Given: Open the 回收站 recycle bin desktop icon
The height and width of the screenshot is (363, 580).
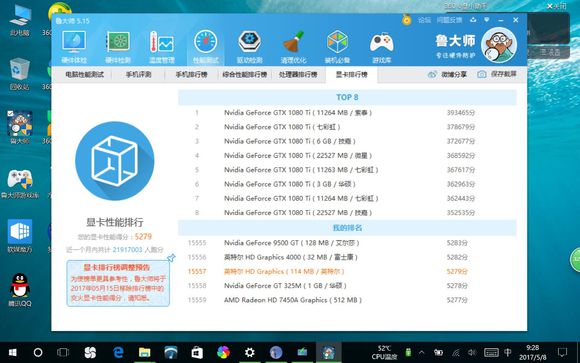Looking at the screenshot, I should (x=20, y=74).
